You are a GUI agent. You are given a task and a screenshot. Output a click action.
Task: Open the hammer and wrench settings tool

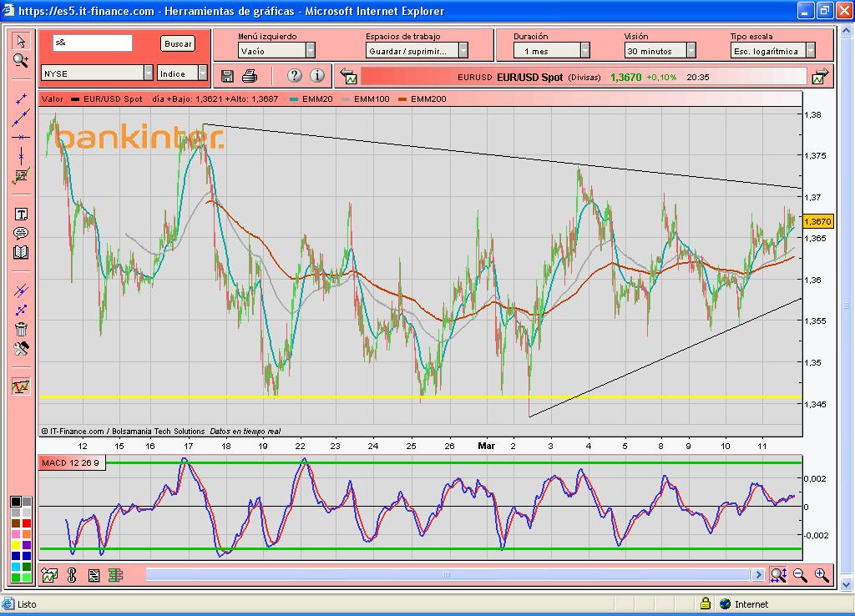[21, 348]
